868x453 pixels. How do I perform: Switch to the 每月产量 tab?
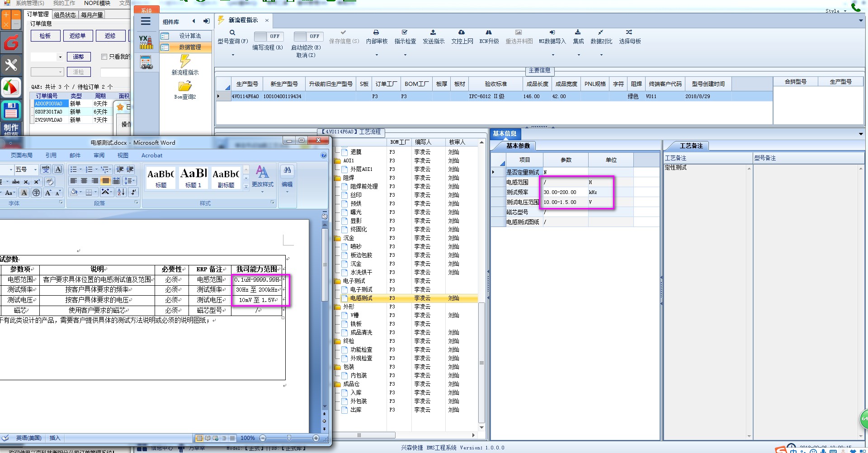[x=92, y=15]
